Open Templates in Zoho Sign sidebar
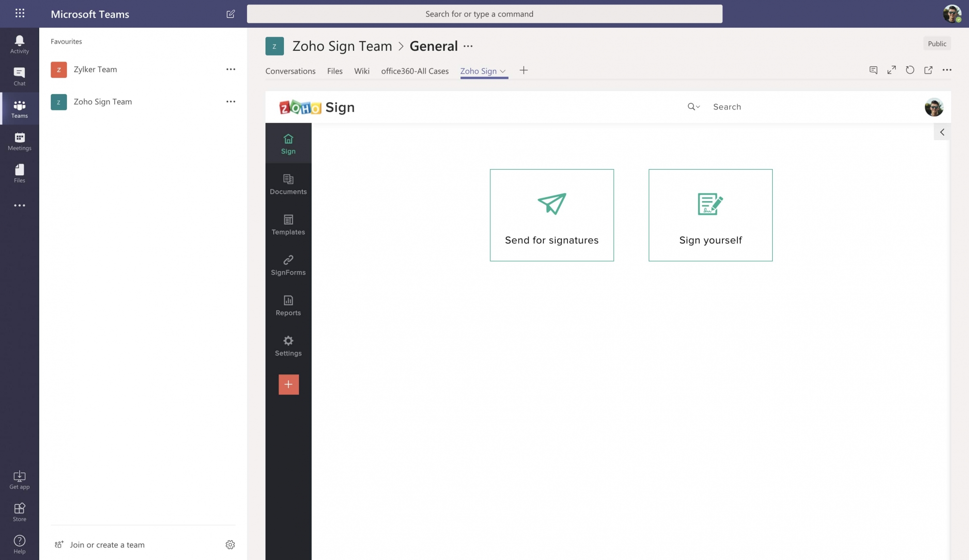The image size is (969, 560). click(x=288, y=225)
